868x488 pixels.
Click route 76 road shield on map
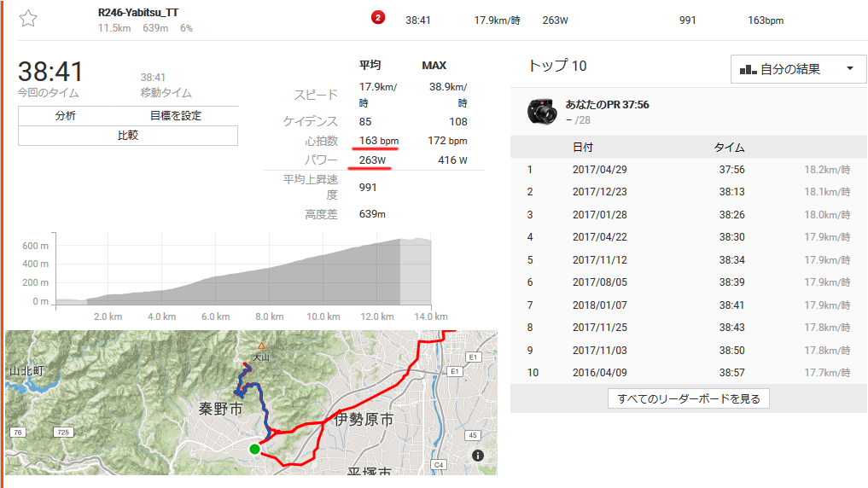point(18,432)
